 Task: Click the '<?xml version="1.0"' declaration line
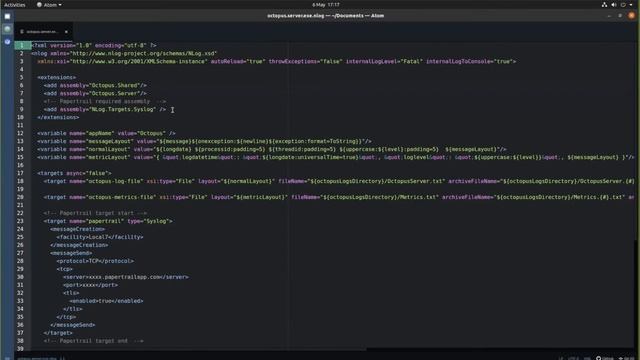coord(94,45)
